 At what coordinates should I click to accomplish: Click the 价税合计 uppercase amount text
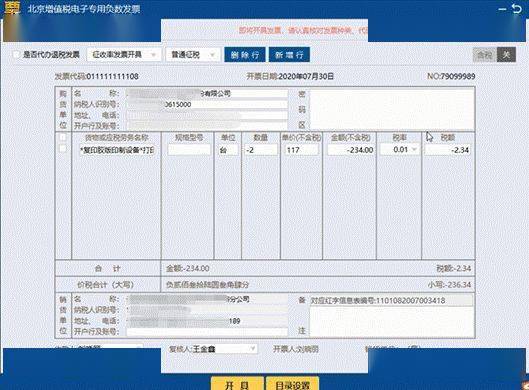(x=207, y=284)
